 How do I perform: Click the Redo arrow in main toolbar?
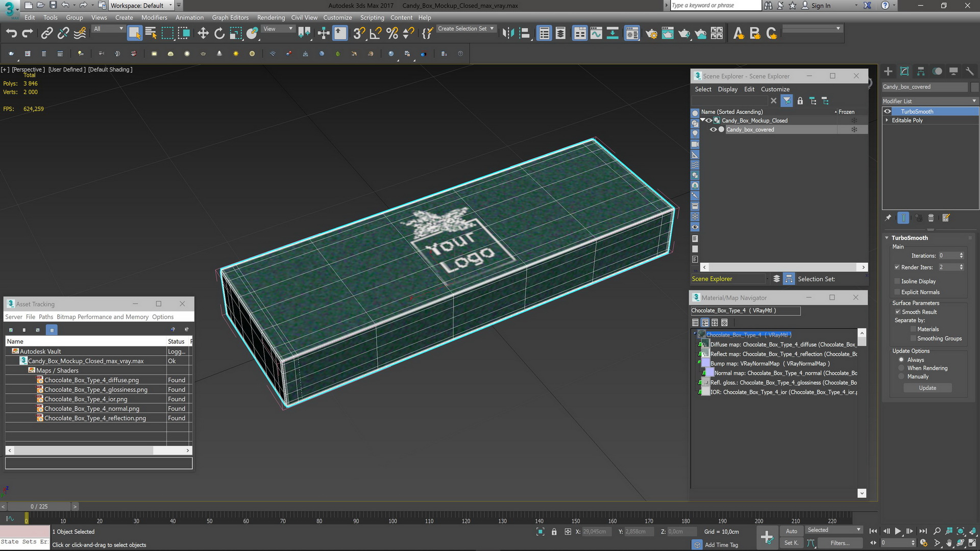[28, 34]
